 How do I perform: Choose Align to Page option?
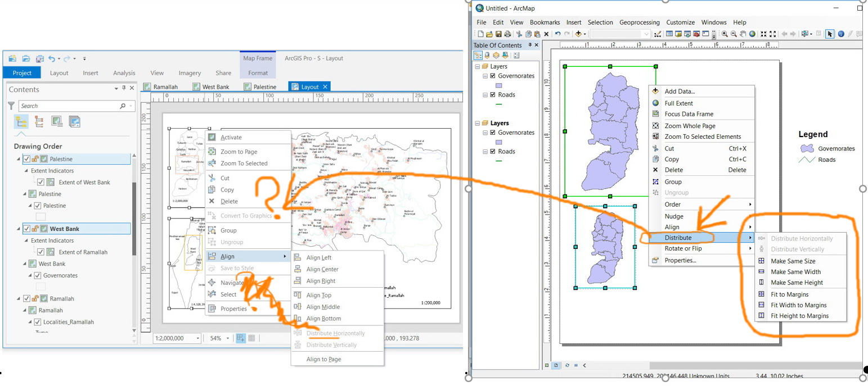click(323, 360)
